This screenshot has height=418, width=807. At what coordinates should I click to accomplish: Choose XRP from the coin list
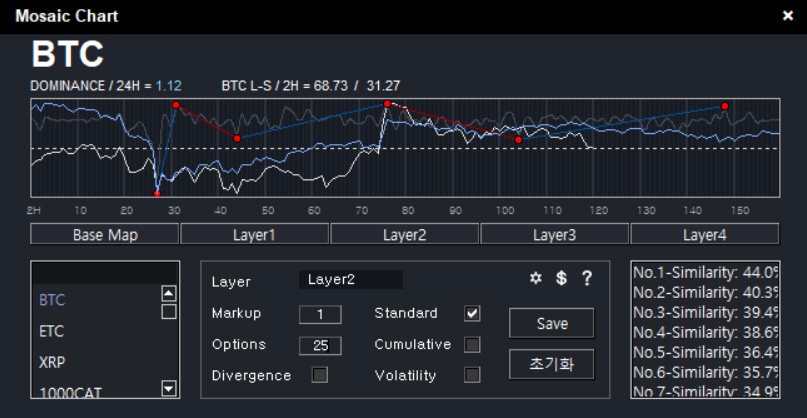click(52, 361)
